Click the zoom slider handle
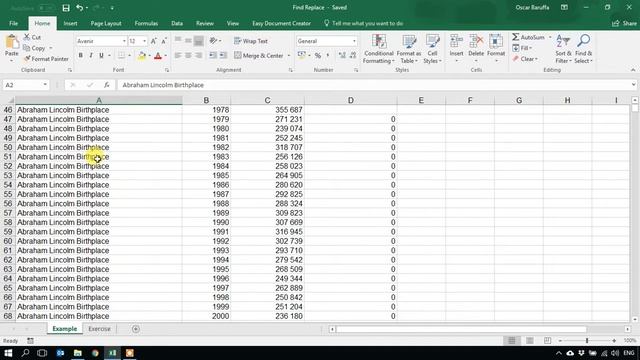The image size is (640, 360). pos(587,340)
